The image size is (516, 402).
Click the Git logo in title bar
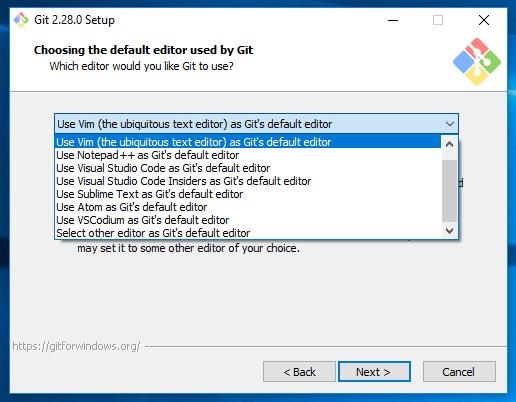tap(21, 20)
